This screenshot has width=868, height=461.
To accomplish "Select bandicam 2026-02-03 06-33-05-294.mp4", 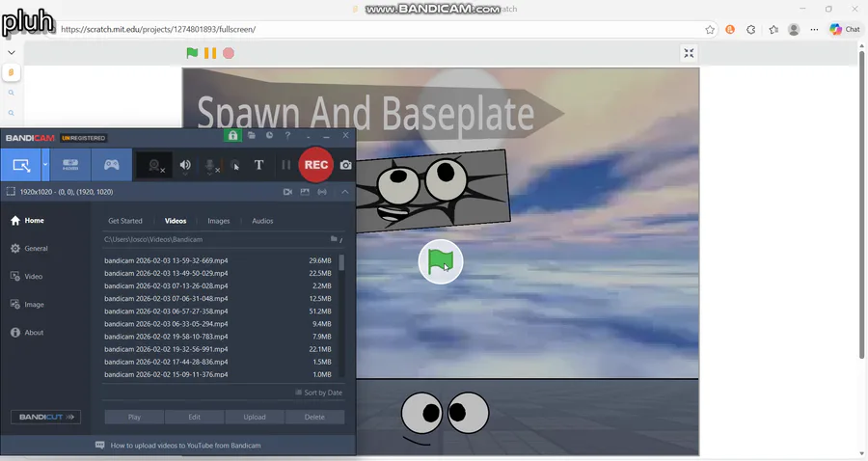I will [x=218, y=324].
